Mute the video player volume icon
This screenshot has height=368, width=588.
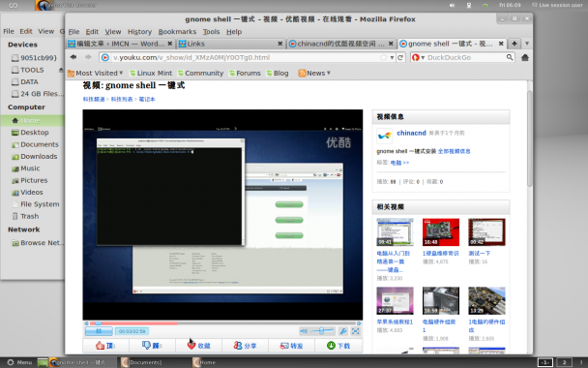(304, 331)
